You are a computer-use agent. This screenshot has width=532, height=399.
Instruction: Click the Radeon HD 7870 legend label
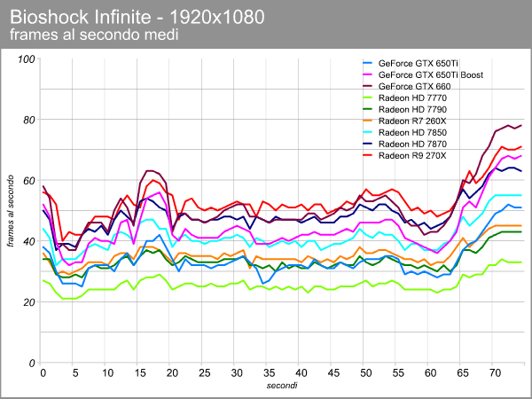tap(412, 145)
